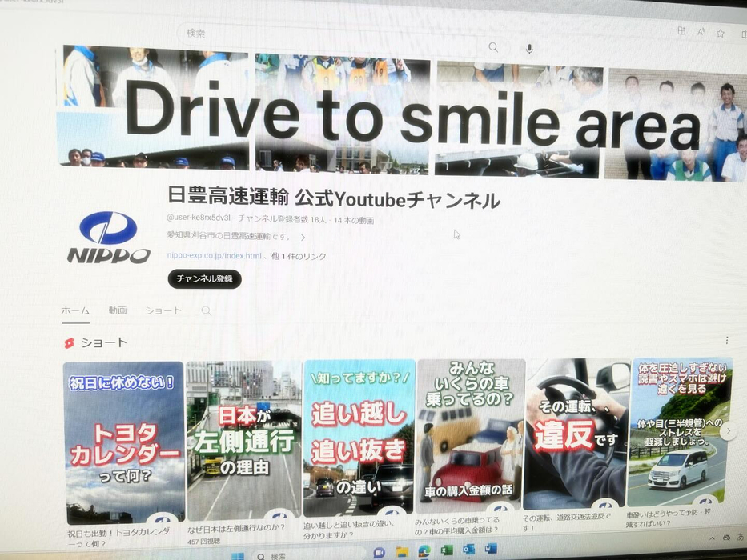
Task: Activate voice search microphone icon
Action: click(x=529, y=48)
